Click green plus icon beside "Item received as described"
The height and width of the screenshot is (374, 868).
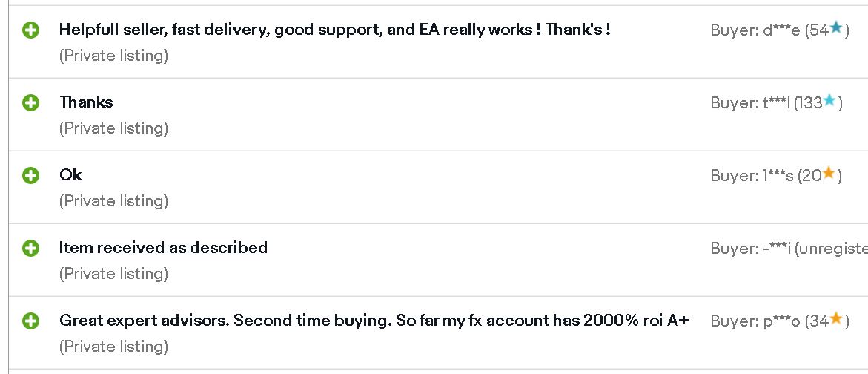click(x=30, y=249)
